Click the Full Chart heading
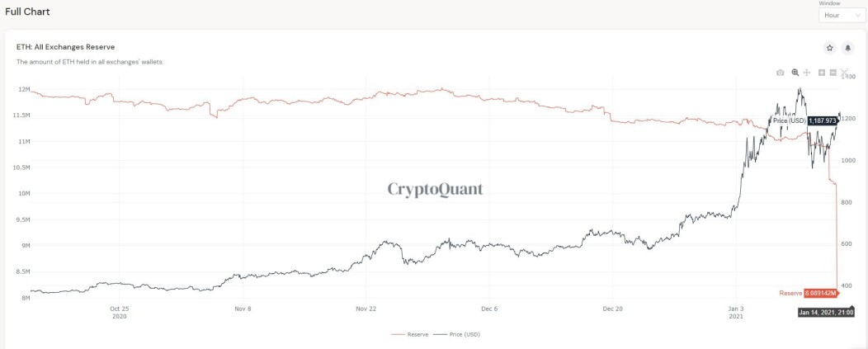 click(x=27, y=12)
